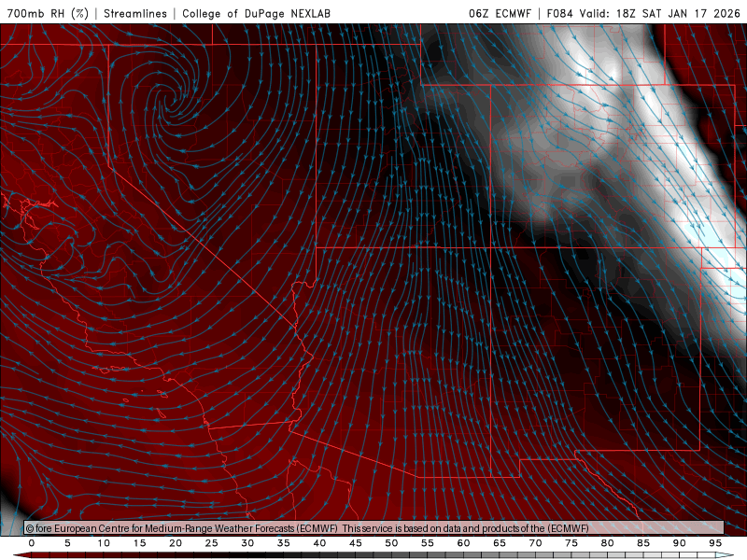Screen dimensions: 747x560
Task: Click the 'Streamlines' label in the header
Action: point(135,13)
